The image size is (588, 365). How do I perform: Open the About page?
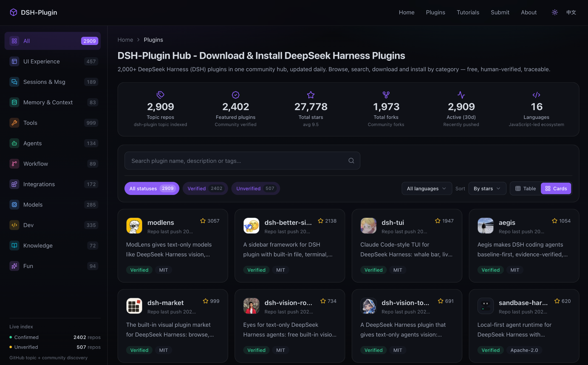(x=529, y=12)
